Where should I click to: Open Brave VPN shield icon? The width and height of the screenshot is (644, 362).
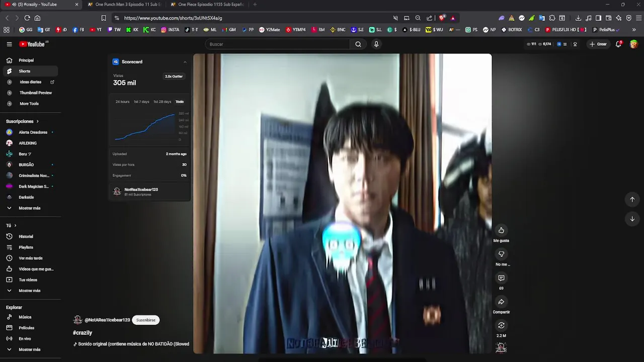coord(629,18)
